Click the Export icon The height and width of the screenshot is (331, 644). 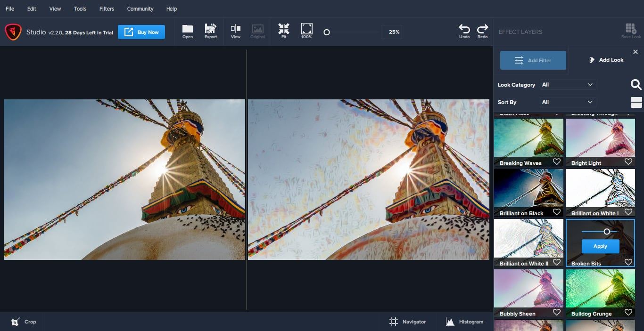coord(210,31)
